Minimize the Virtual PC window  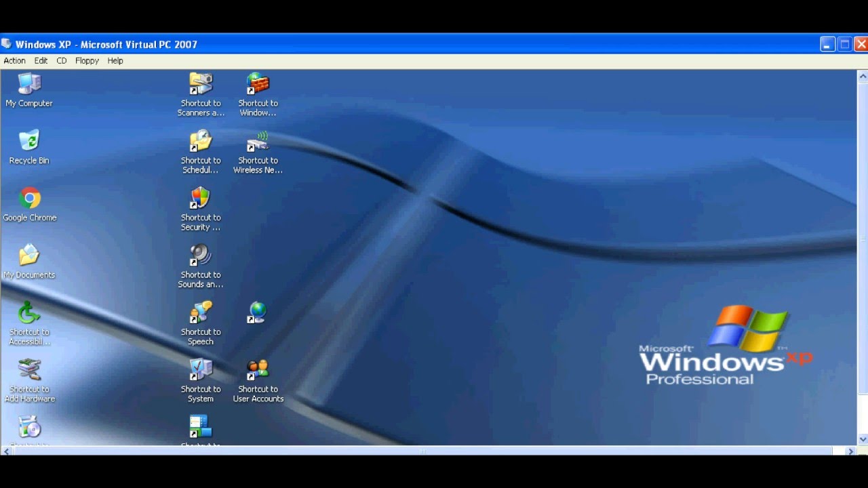click(x=827, y=45)
